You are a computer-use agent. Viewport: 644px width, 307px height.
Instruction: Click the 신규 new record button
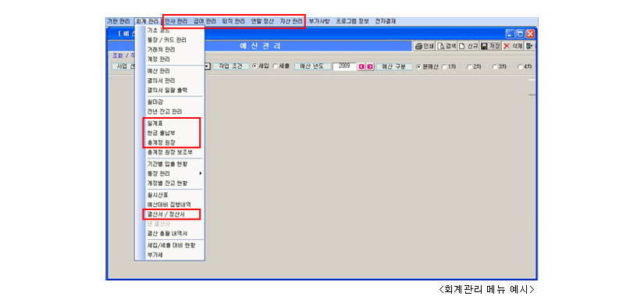(x=468, y=46)
